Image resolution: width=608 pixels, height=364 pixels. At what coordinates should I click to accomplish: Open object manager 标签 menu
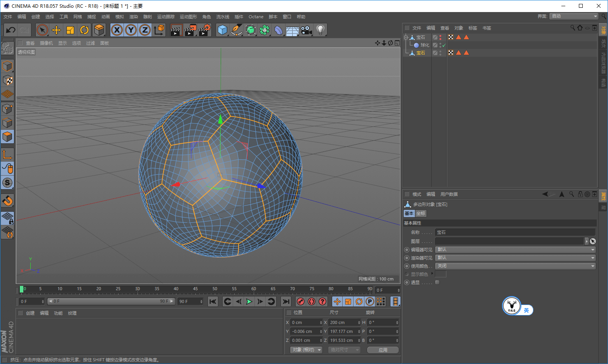pos(473,28)
